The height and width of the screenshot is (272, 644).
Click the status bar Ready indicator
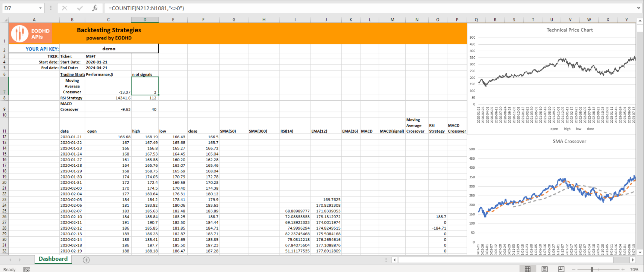[9, 269]
